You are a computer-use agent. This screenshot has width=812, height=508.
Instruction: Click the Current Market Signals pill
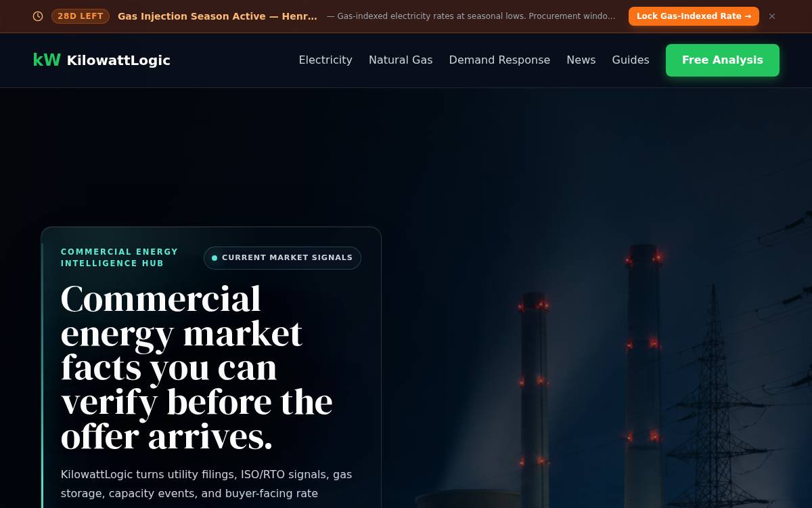282,258
